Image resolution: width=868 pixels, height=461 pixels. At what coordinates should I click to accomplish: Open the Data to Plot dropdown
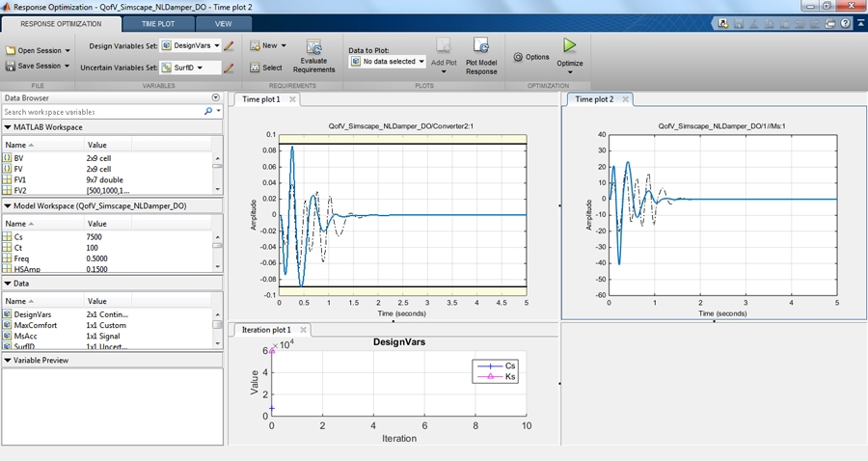(x=420, y=62)
